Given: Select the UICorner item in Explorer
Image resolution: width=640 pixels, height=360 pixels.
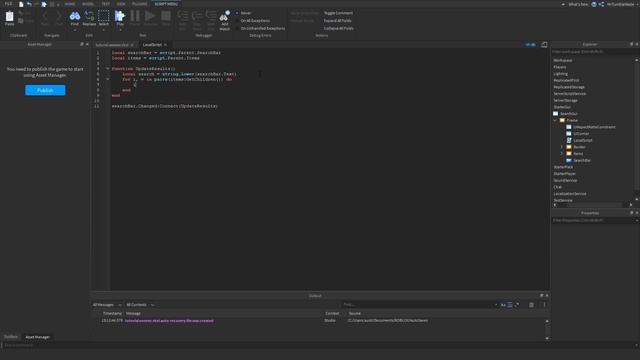Looking at the screenshot, I should tap(581, 133).
